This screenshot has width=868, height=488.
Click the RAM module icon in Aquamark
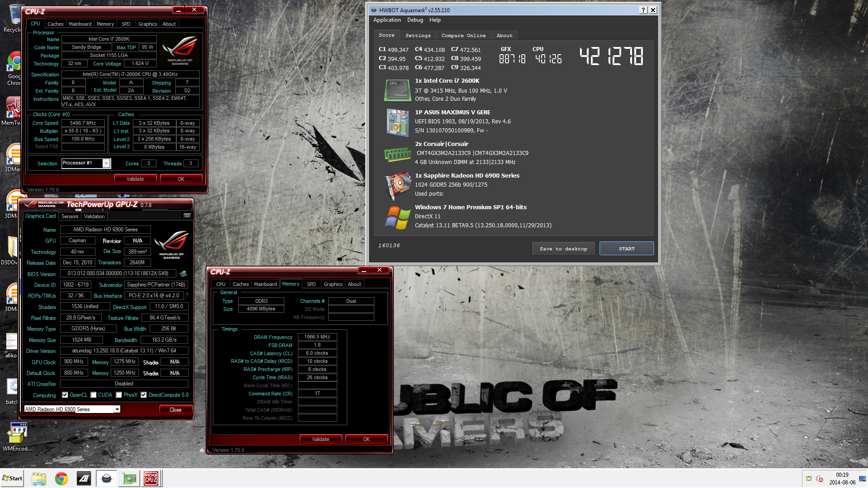(397, 154)
